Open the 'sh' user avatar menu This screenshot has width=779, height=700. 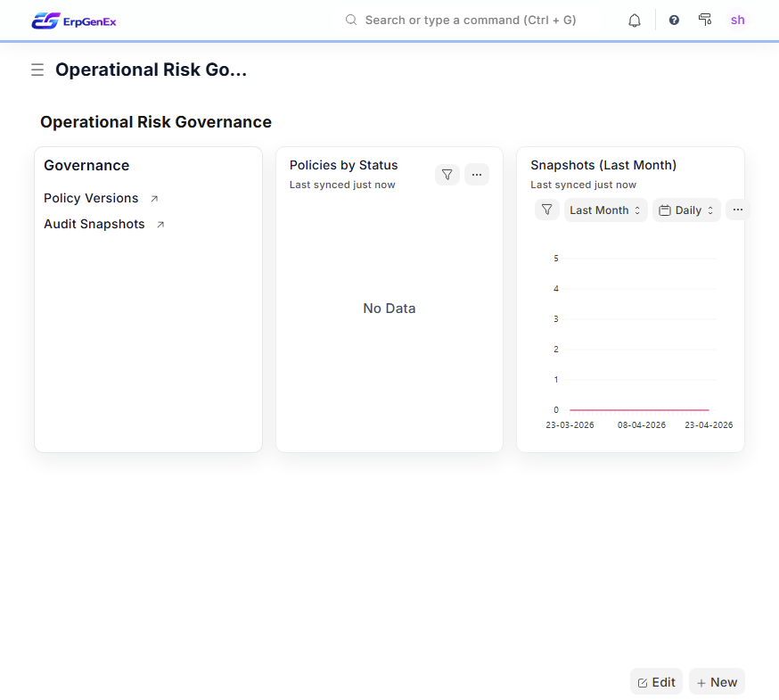(737, 20)
